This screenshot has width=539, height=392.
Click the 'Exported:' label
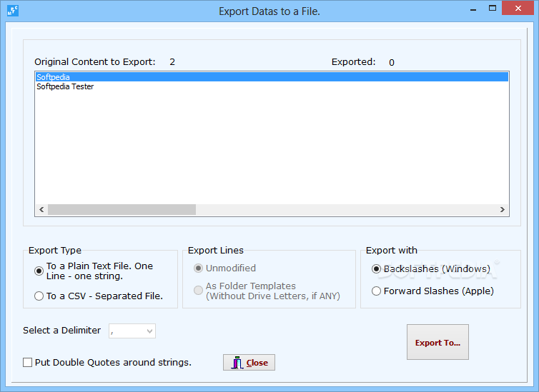click(353, 62)
